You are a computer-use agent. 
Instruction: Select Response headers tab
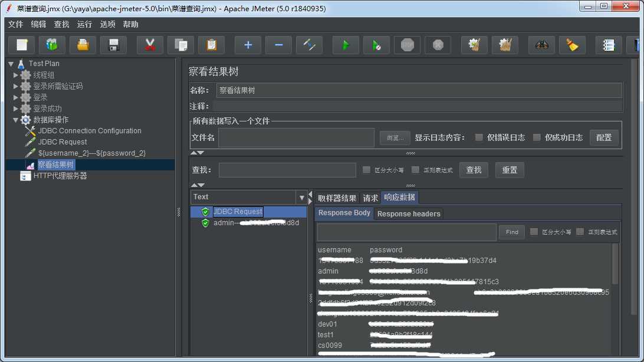point(409,214)
